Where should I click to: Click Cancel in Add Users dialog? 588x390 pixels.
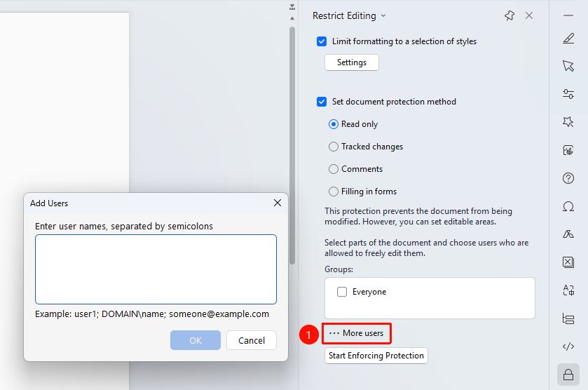252,340
